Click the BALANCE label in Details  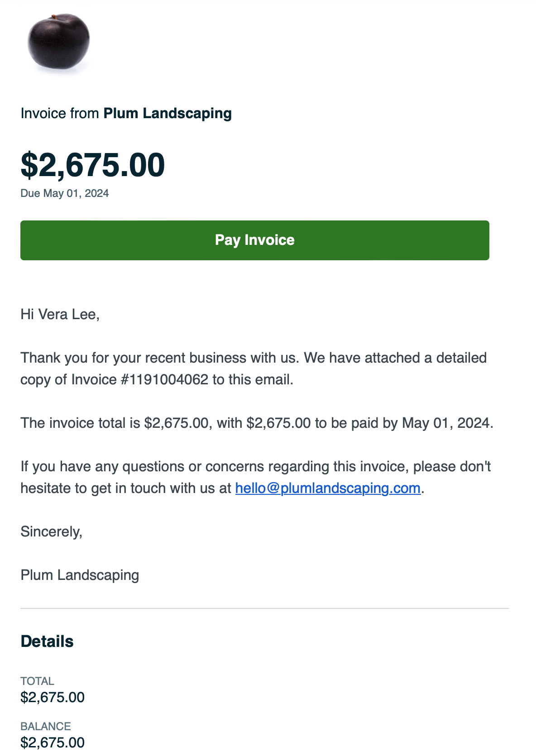(x=45, y=726)
